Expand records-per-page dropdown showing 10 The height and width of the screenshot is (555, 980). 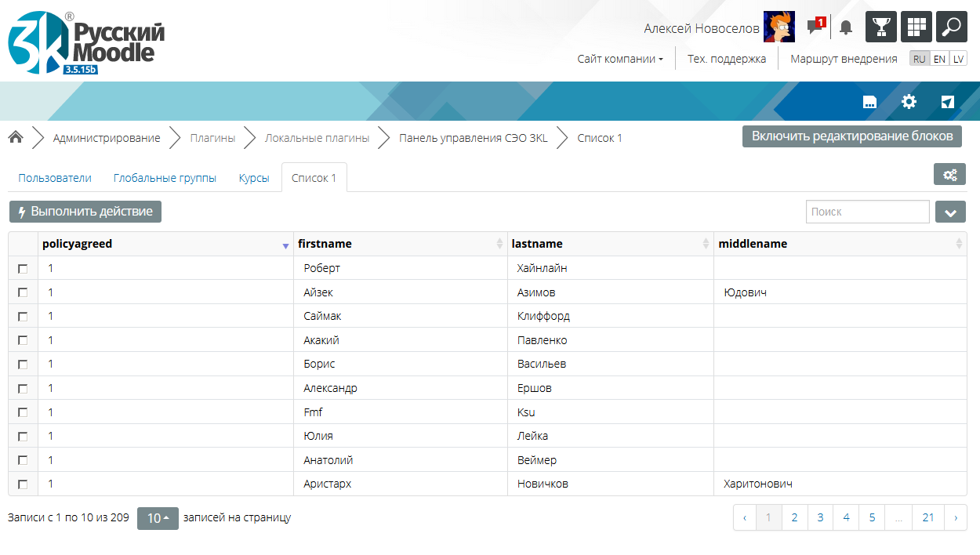coord(158,518)
